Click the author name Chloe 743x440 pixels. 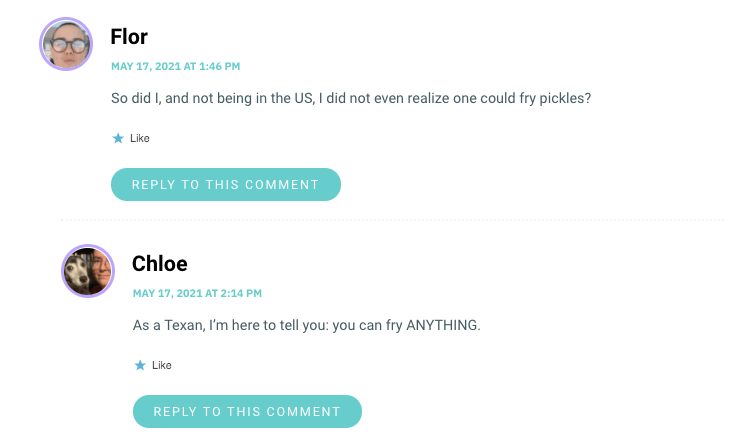pos(160,263)
